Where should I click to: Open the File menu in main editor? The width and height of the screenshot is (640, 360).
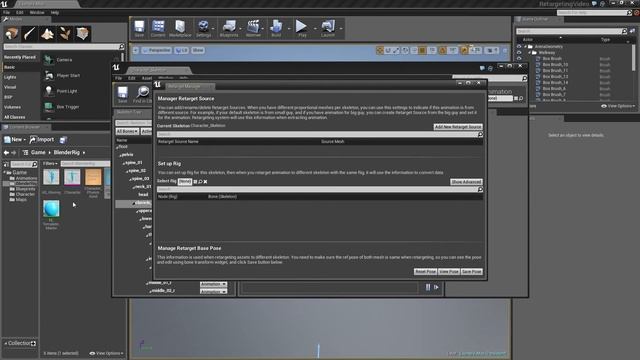pos(7,13)
